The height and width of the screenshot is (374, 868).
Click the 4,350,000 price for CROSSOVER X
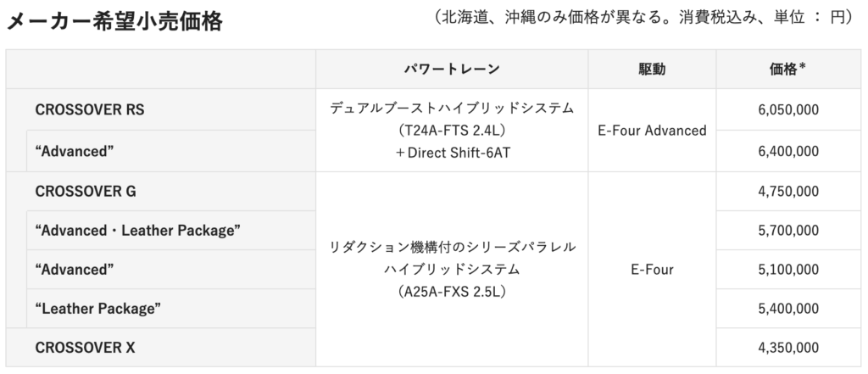(789, 348)
